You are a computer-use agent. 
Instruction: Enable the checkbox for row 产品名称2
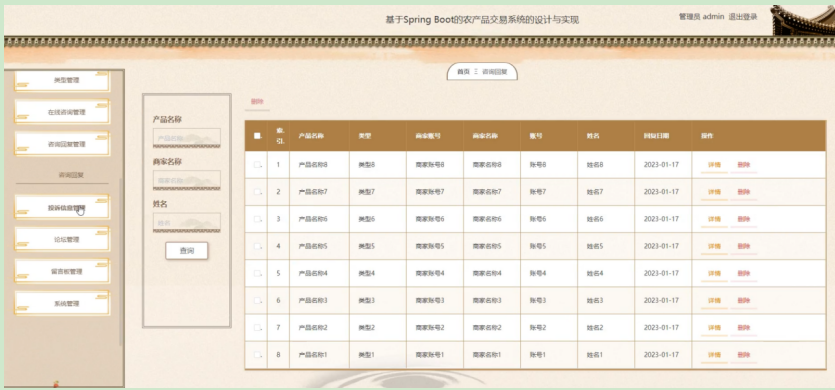[x=257, y=328]
